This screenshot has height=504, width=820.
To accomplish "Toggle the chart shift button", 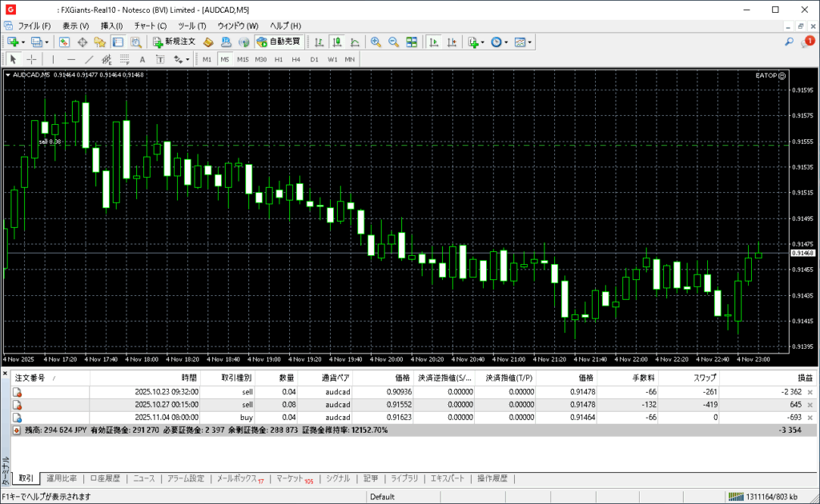I will [x=451, y=42].
